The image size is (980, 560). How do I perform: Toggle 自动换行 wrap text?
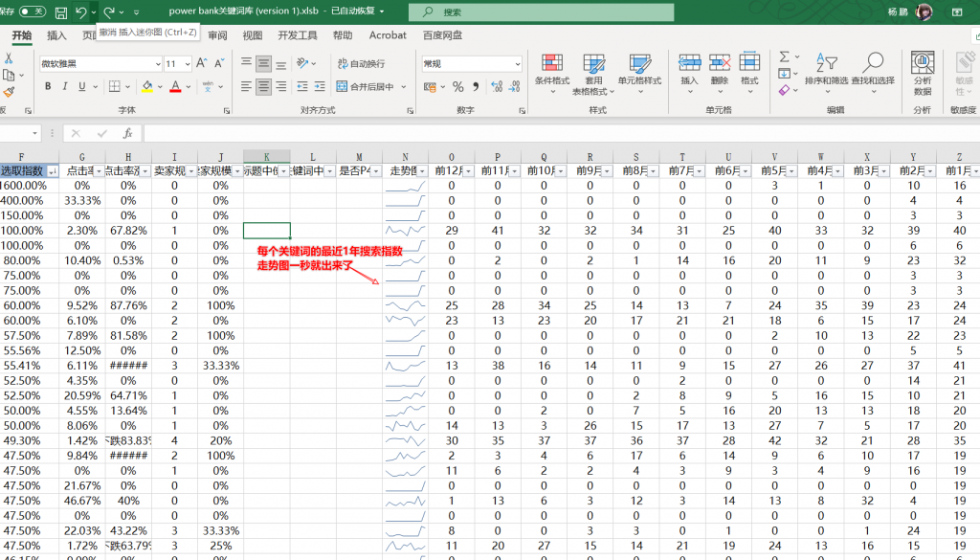[361, 63]
